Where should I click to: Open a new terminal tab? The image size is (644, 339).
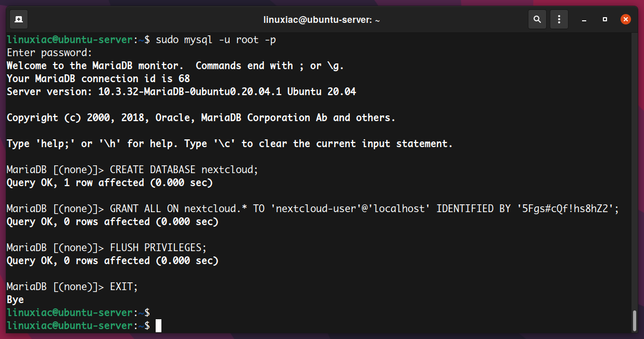[x=19, y=20]
